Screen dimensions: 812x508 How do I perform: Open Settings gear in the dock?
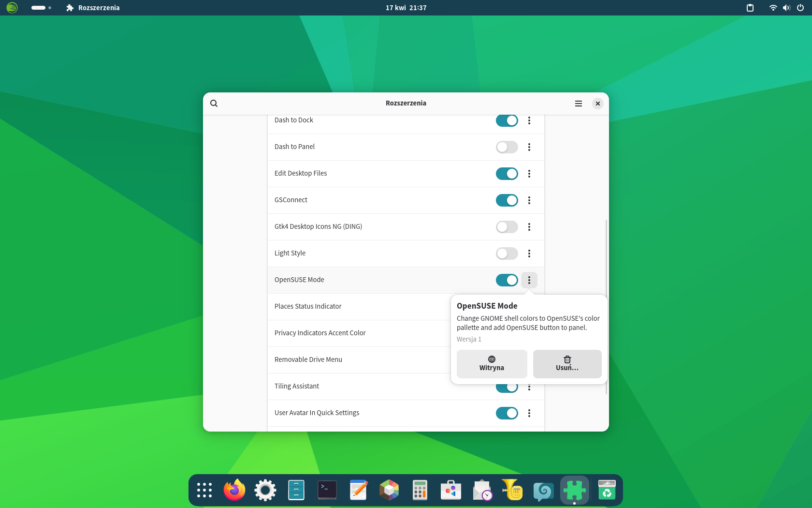265,490
